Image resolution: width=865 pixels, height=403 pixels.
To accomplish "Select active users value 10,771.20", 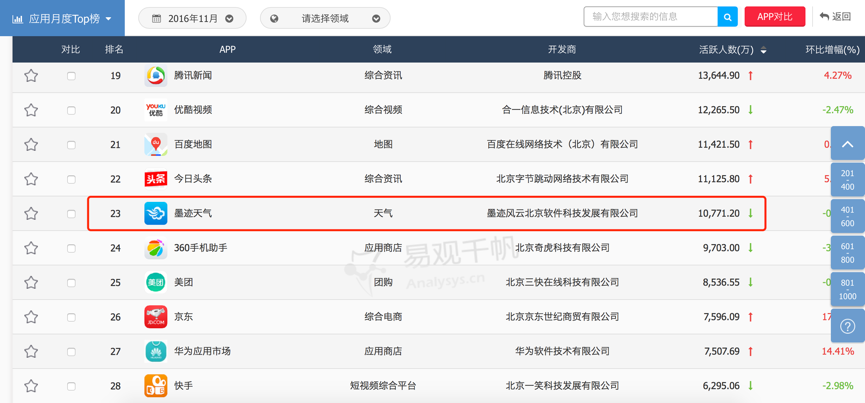I will [x=719, y=213].
